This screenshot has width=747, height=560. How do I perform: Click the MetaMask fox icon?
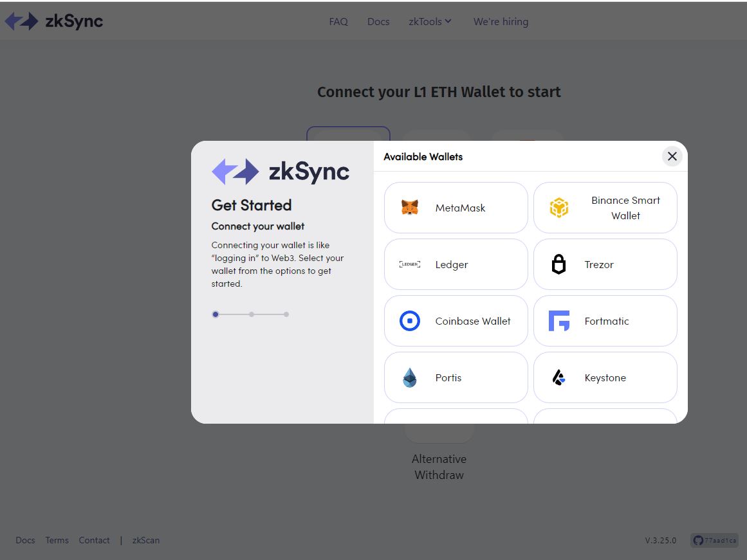410,208
